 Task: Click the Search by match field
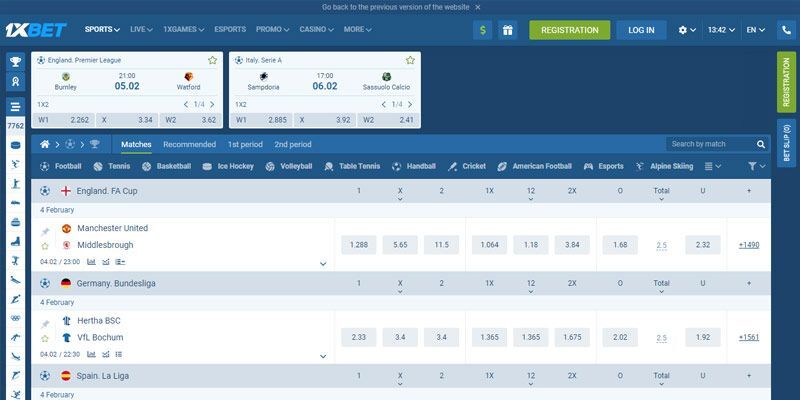[712, 144]
